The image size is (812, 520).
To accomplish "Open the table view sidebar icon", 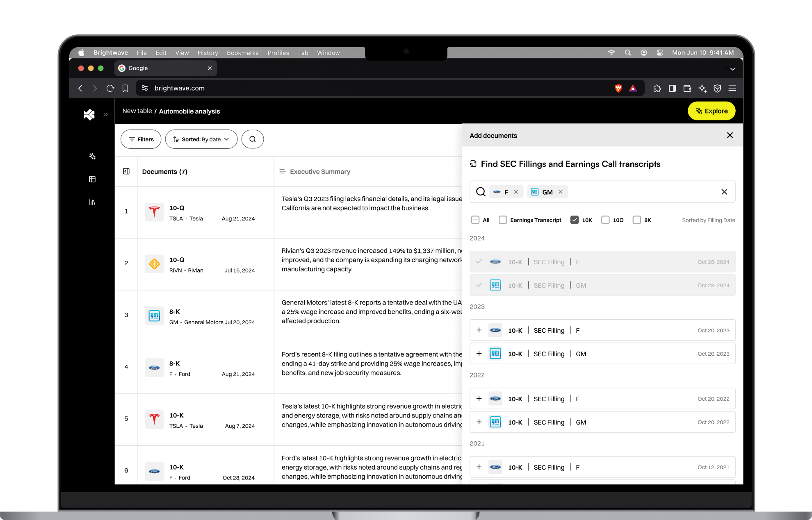I will click(92, 179).
